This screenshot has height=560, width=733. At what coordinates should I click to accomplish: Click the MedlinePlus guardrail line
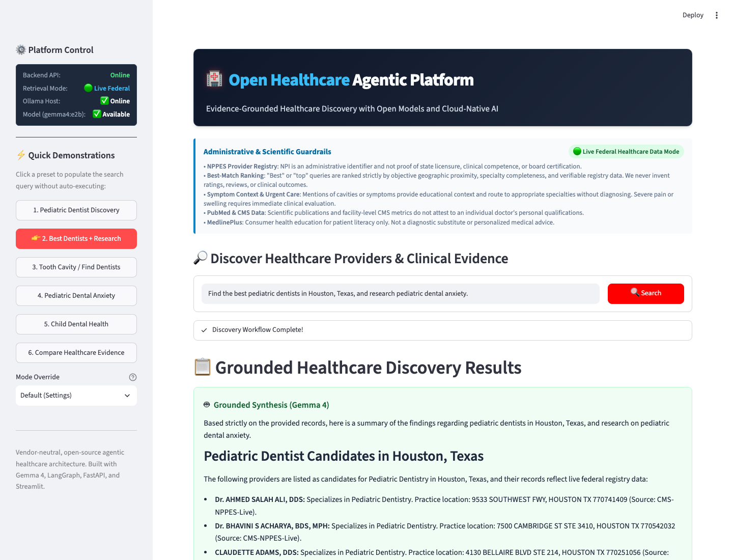point(379,222)
